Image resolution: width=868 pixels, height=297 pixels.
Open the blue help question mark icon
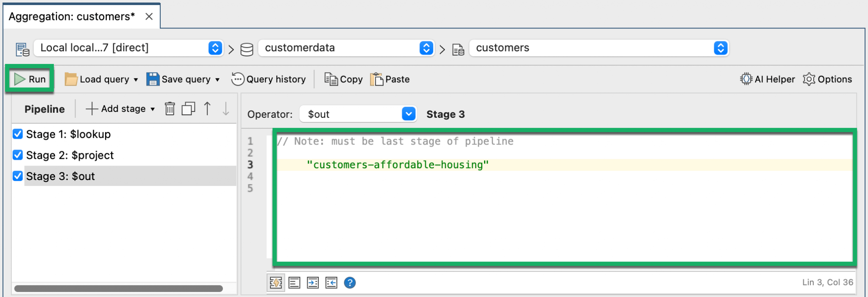pos(350,283)
